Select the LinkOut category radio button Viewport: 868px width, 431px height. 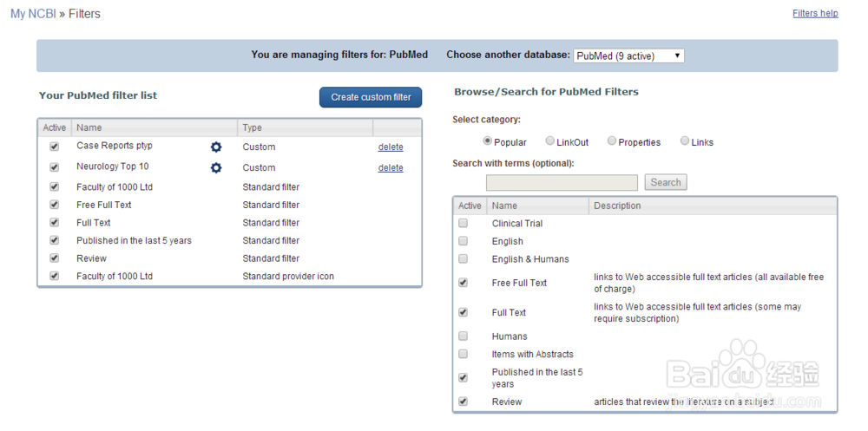tap(550, 141)
